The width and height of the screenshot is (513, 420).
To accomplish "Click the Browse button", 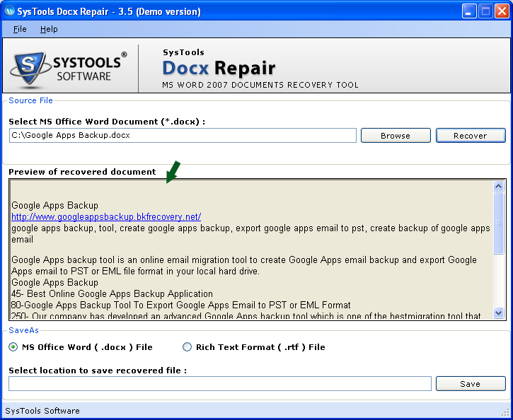I will (396, 135).
